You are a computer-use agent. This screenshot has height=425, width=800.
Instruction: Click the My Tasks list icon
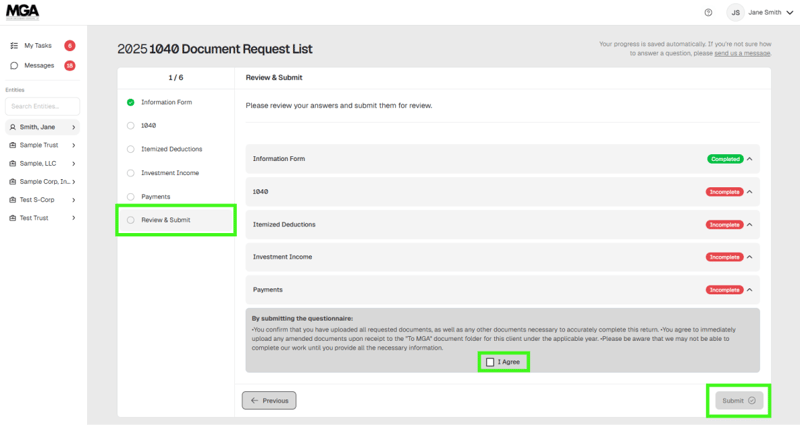tap(14, 45)
